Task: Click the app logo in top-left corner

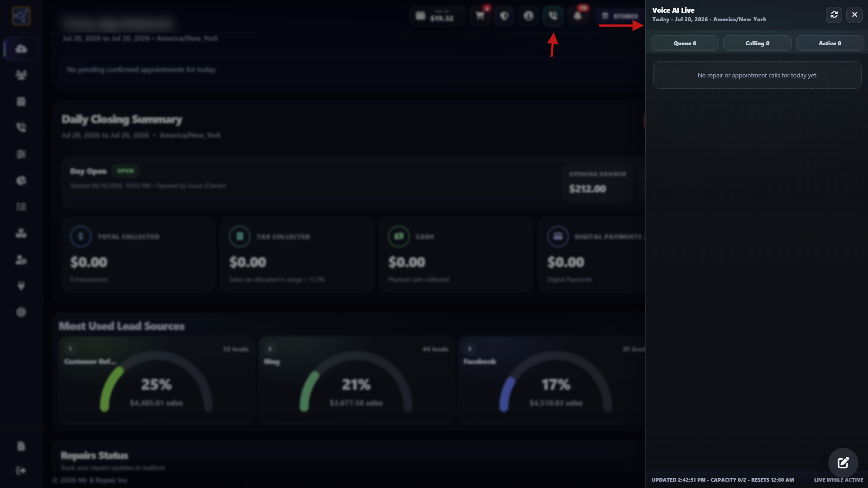Action: click(x=21, y=16)
